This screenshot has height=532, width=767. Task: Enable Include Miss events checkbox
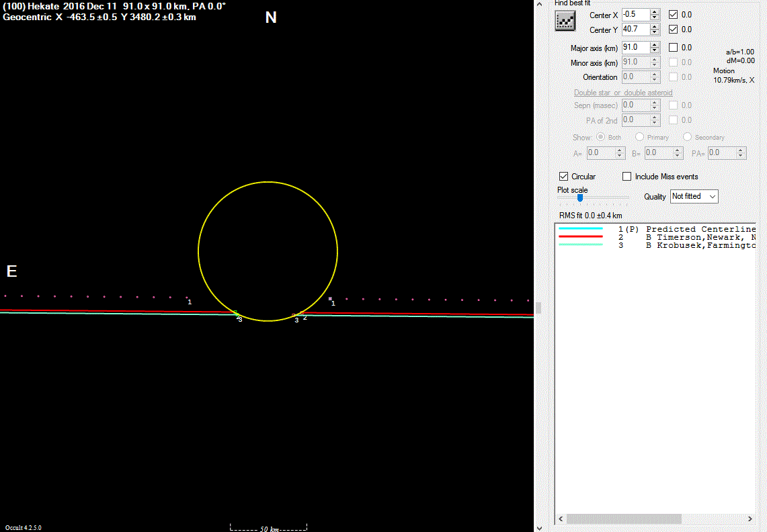coord(627,177)
